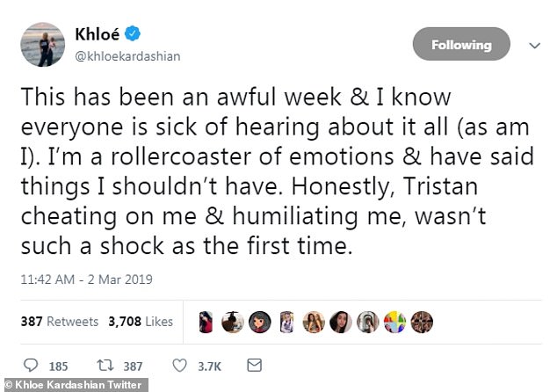View the 387 Retweets list
This screenshot has height=392, width=557.
[59, 322]
